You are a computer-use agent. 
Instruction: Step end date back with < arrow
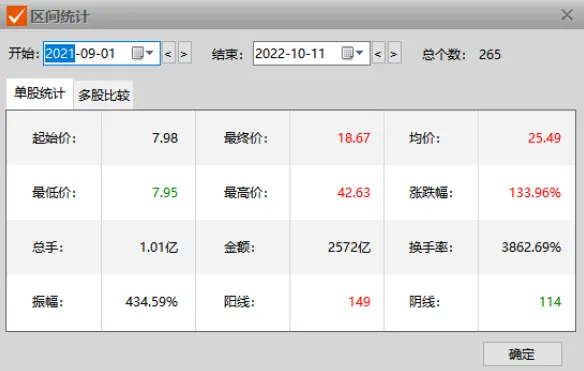pos(378,54)
